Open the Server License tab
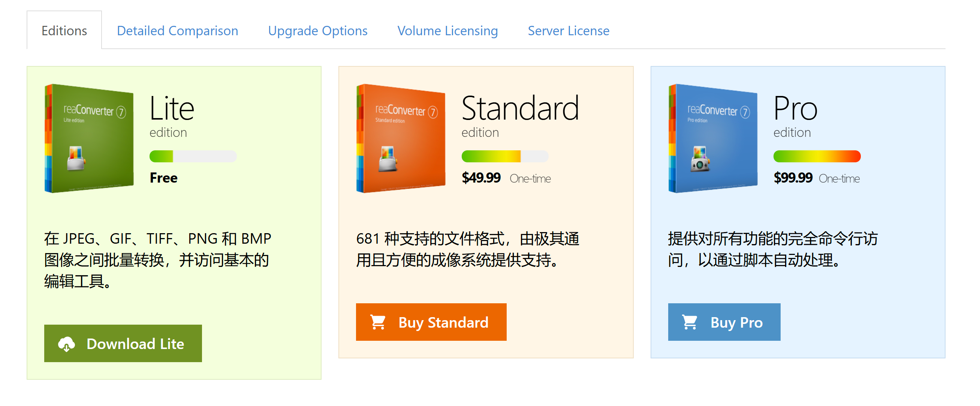Viewport: 980px width, 406px height. click(568, 30)
